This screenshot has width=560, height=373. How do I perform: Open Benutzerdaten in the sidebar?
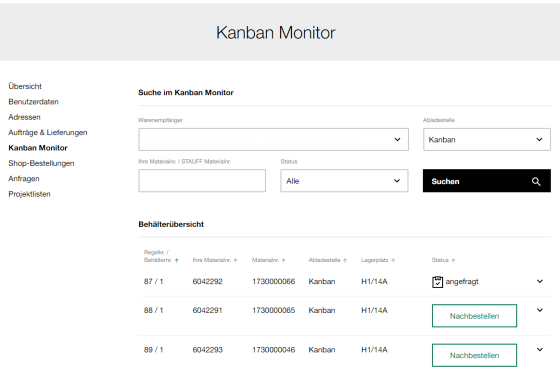pyautogui.click(x=34, y=102)
